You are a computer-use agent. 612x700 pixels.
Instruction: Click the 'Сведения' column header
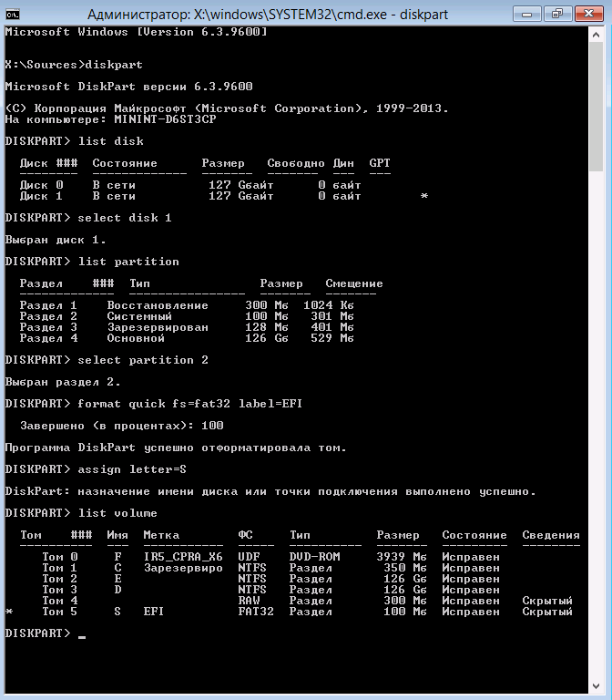point(551,535)
